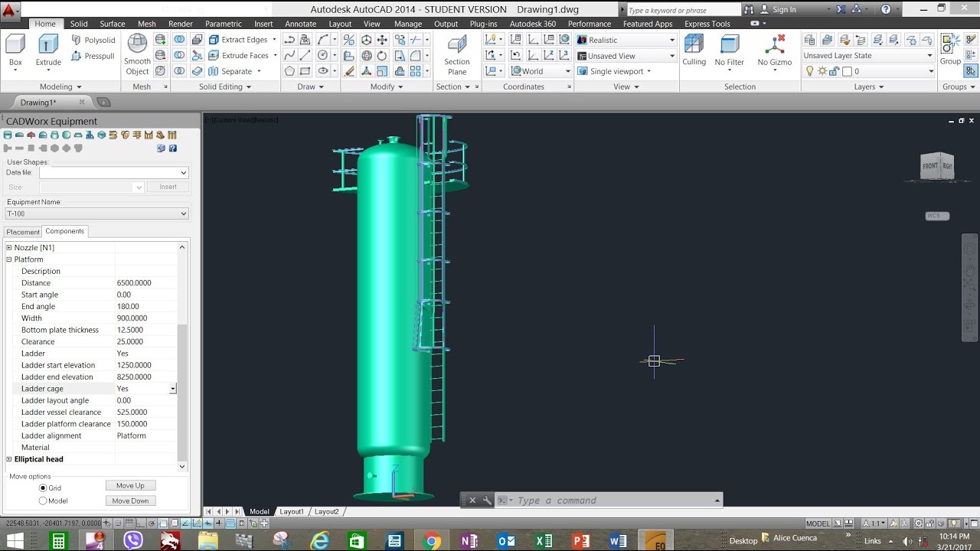980x551 pixels.
Task: Open Chrome from the taskbar
Action: (431, 540)
